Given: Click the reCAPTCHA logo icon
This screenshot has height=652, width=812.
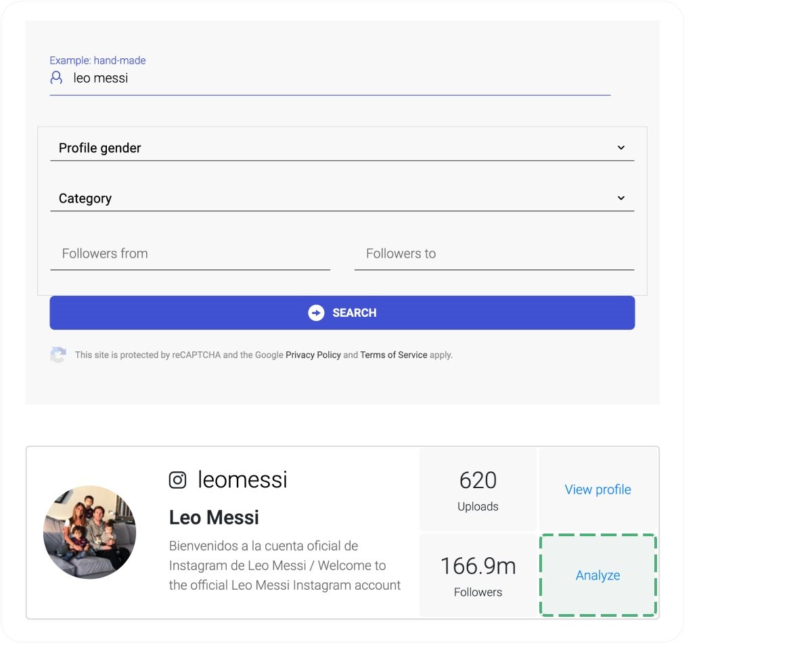Looking at the screenshot, I should [x=58, y=355].
